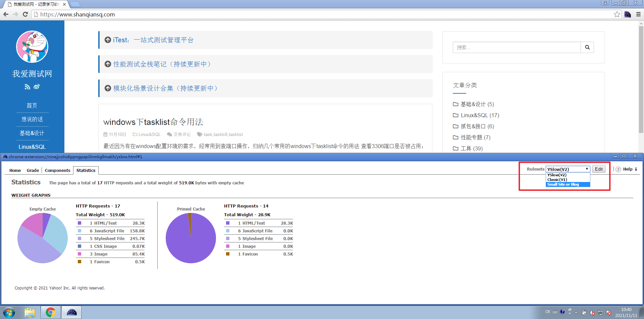This screenshot has width=644, height=319.
Task: Click the folder icon next to 工具 (39)
Action: (x=455, y=148)
